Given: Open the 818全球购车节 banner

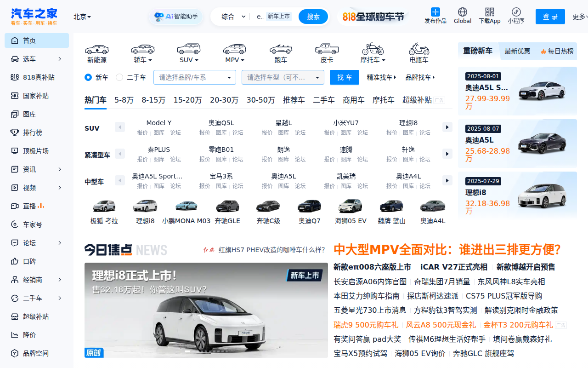Looking at the screenshot, I should pyautogui.click(x=373, y=17).
